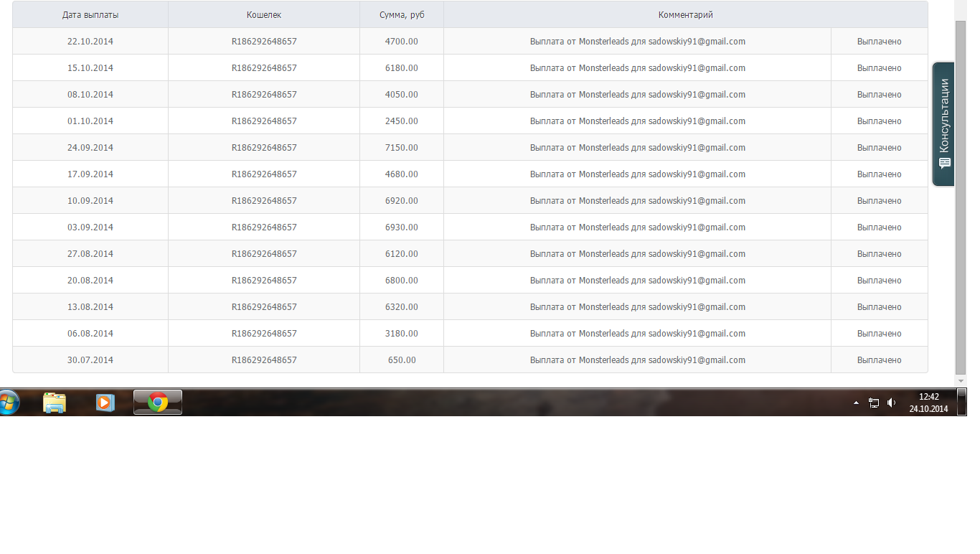This screenshot has height=554, width=980.
Task: Click the Show desktop strip
Action: click(x=962, y=403)
